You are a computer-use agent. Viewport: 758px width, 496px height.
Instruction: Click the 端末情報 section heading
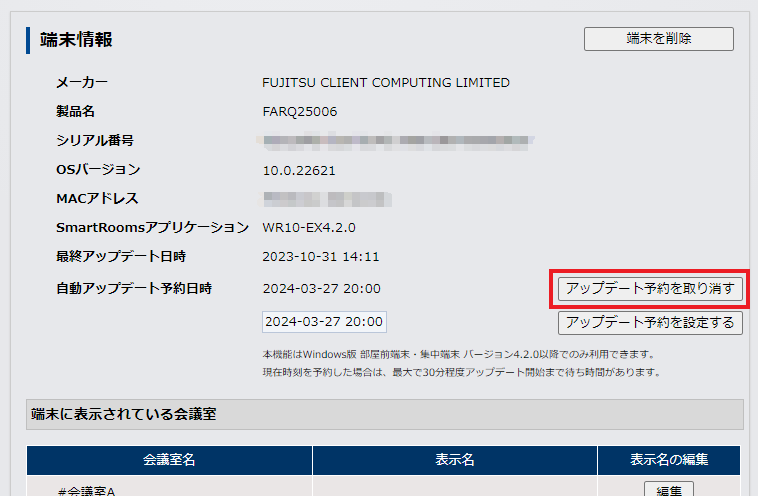tap(76, 40)
